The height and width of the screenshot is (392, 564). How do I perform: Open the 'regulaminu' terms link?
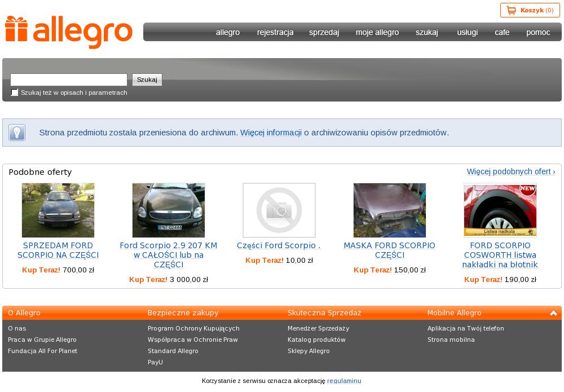pos(344,381)
